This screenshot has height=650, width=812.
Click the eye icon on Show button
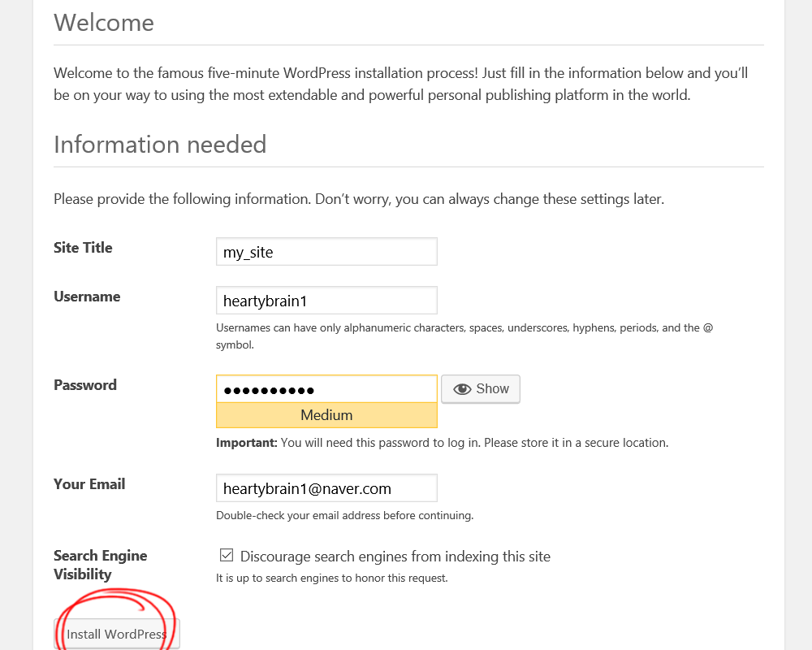click(462, 388)
